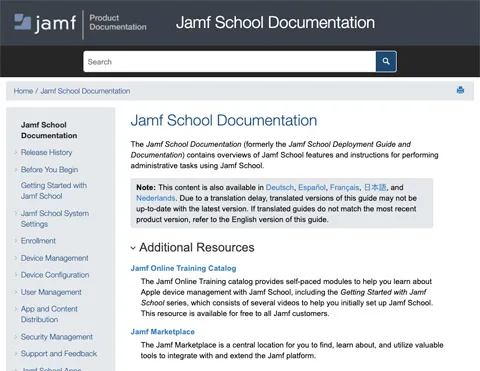Select Device Management in the sidebar

(54, 258)
